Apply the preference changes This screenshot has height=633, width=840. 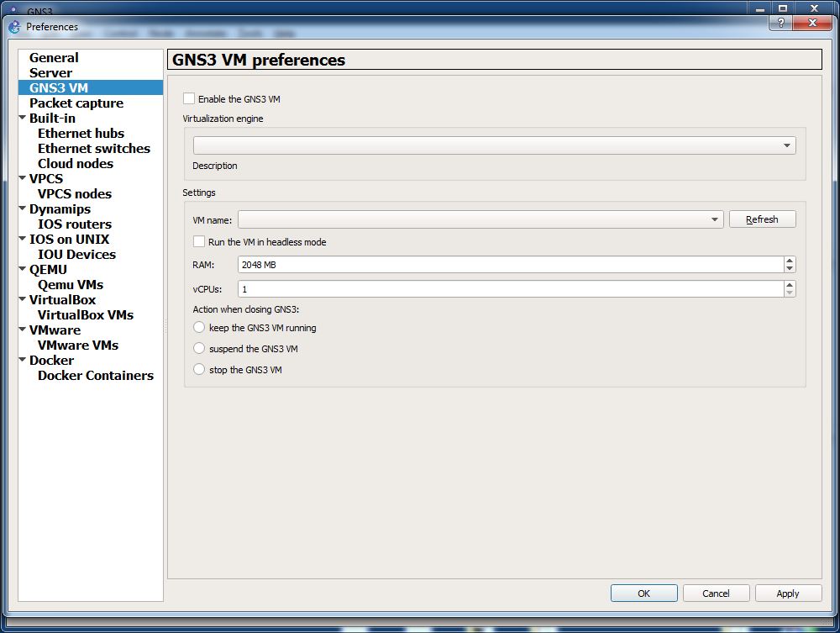(x=788, y=593)
